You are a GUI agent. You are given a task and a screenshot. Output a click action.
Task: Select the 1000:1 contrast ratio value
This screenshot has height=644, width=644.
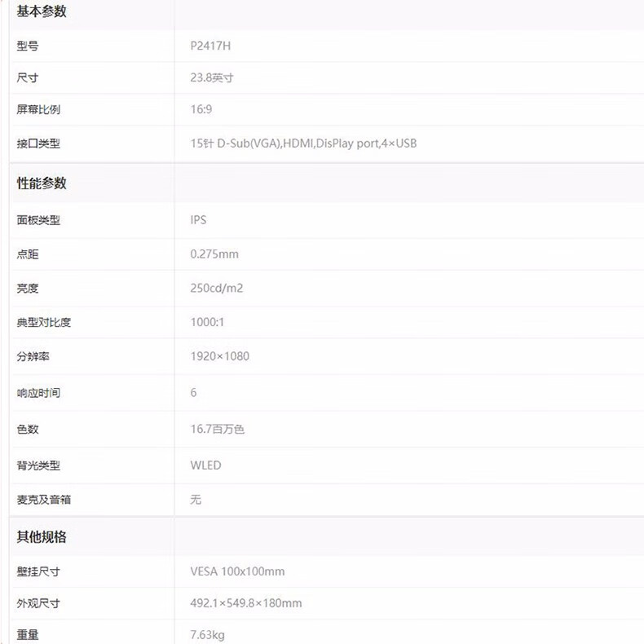pos(207,323)
